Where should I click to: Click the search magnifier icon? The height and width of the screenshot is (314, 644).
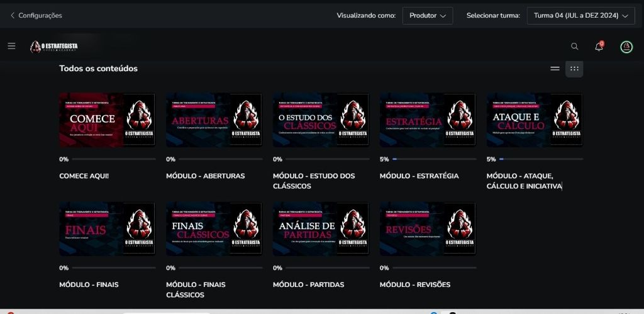(x=574, y=47)
